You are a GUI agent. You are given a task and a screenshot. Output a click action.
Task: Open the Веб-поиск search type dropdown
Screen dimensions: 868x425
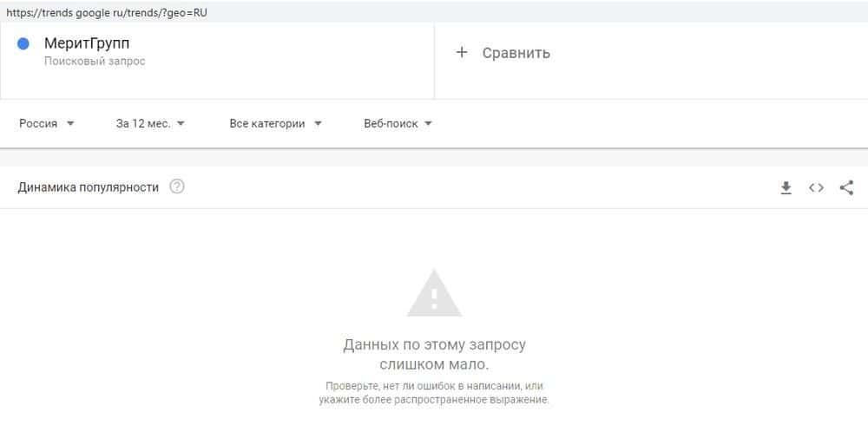[x=398, y=124]
